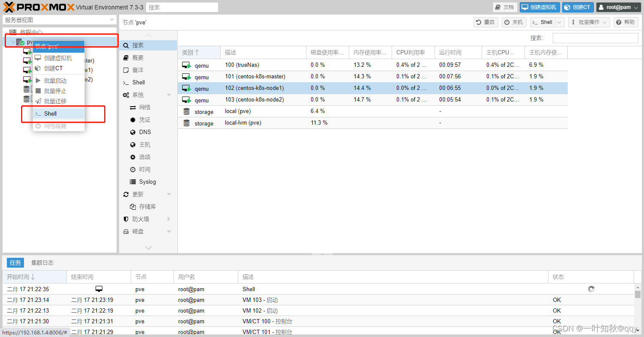The height and width of the screenshot is (337, 644).
Task: Click the 重启 reboot button
Action: point(485,22)
